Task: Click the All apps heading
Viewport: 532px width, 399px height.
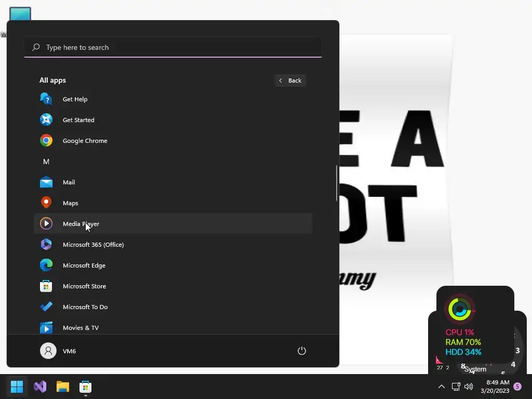Action: pos(52,80)
